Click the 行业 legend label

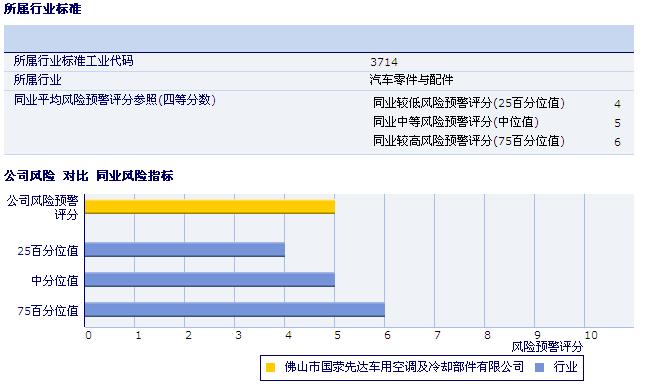pyautogui.click(x=566, y=367)
